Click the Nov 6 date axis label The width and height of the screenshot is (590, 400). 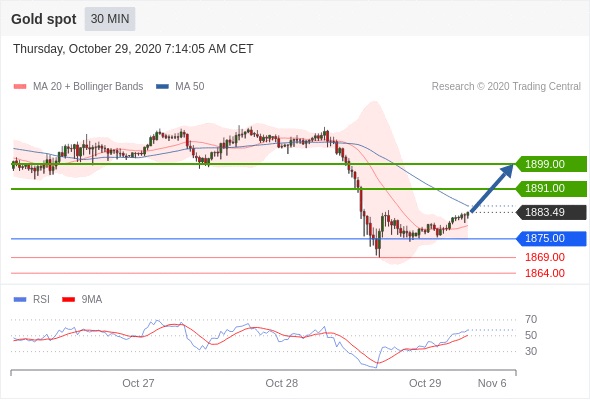pos(492,383)
